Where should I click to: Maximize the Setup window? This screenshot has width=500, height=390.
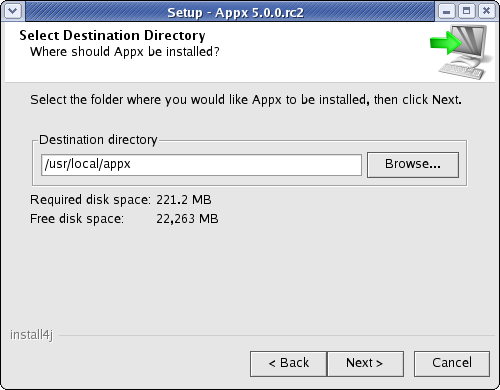point(467,11)
